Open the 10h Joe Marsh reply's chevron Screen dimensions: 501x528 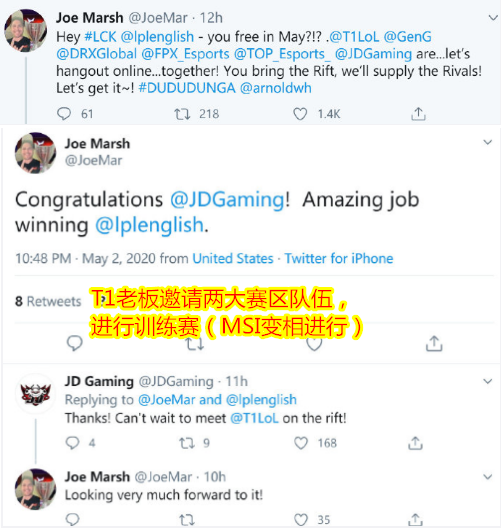(x=488, y=477)
